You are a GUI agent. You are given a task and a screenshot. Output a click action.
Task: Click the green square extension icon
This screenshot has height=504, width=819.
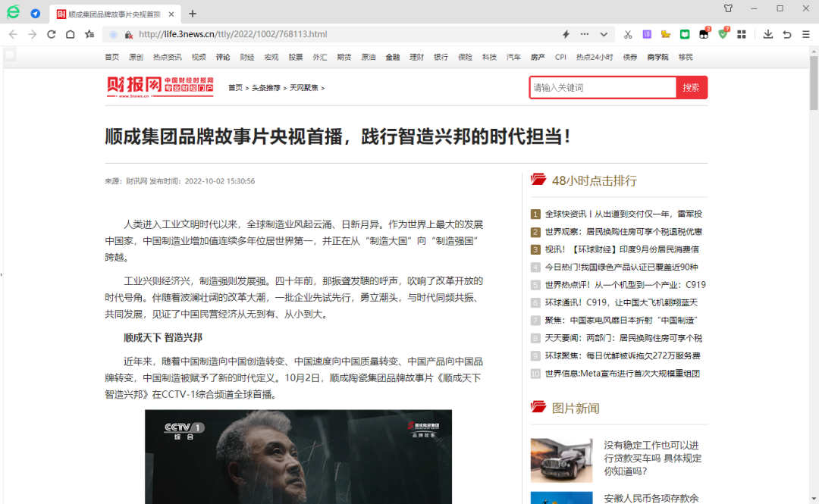pyautogui.click(x=685, y=34)
